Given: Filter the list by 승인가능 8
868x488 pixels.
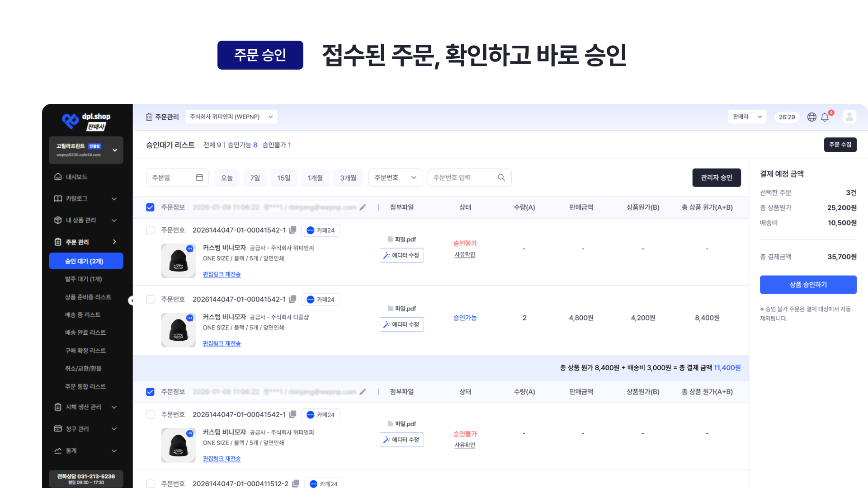Looking at the screenshot, I should tap(242, 145).
